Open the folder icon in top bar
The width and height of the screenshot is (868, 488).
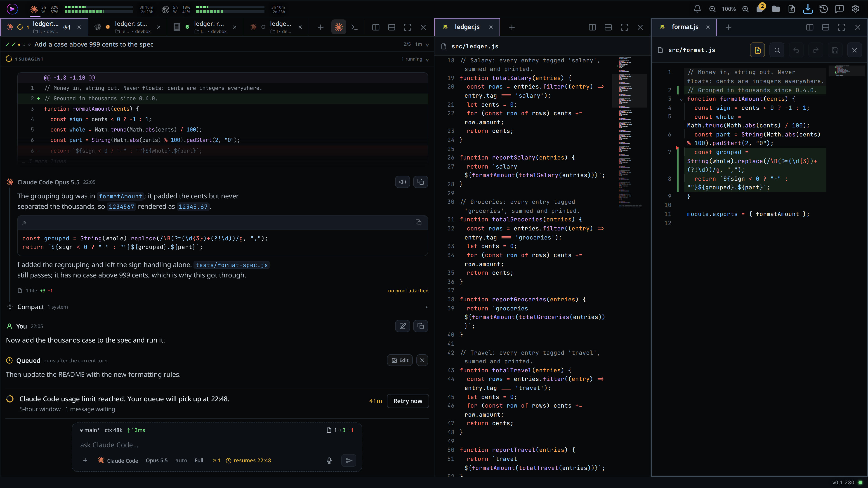(776, 9)
